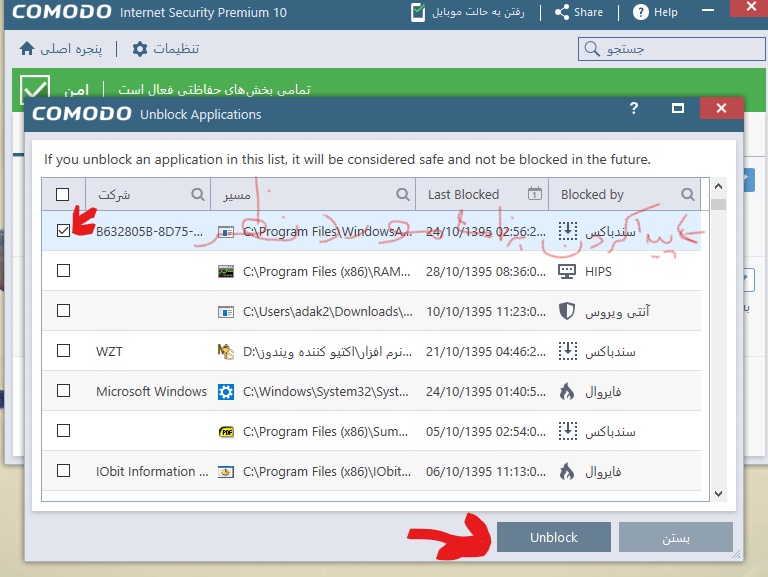Select IObit Information ... company cell

152,471
